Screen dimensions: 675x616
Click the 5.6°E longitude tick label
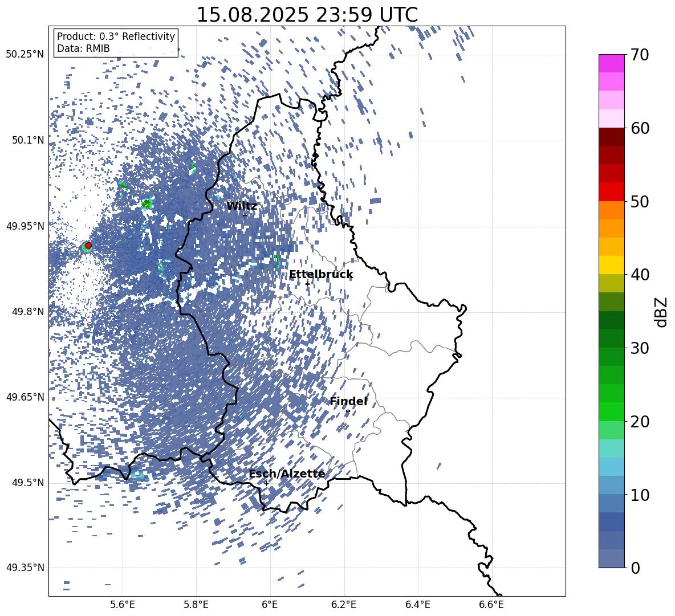[x=123, y=605]
